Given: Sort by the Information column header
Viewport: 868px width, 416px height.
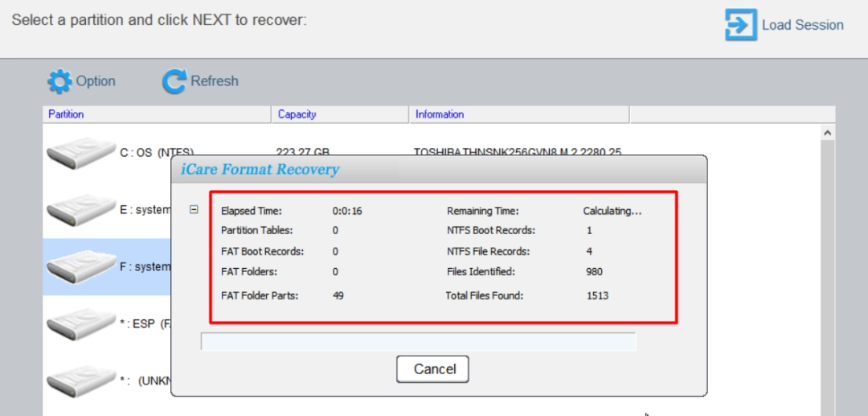Looking at the screenshot, I should click(x=519, y=115).
